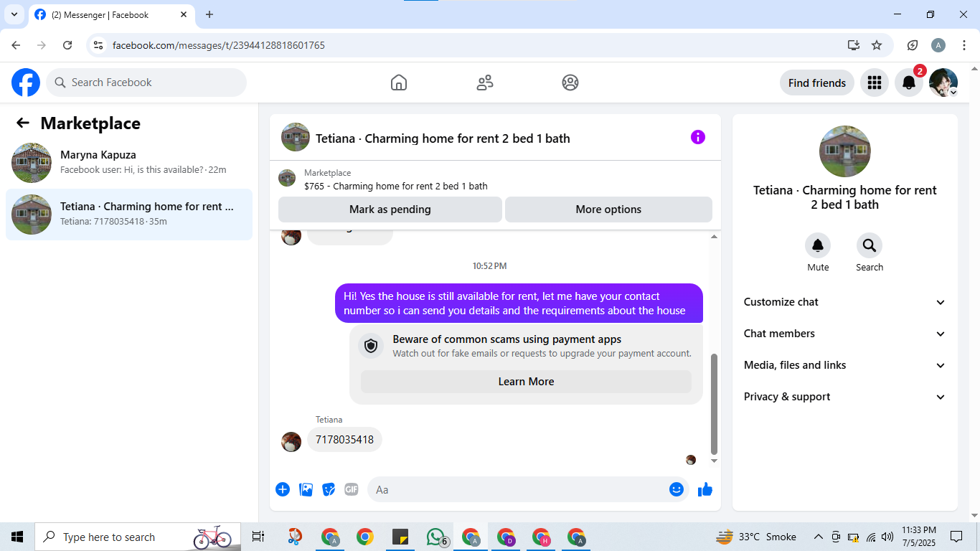
Task: Click the chat scroll up arrow
Action: pyautogui.click(x=714, y=237)
